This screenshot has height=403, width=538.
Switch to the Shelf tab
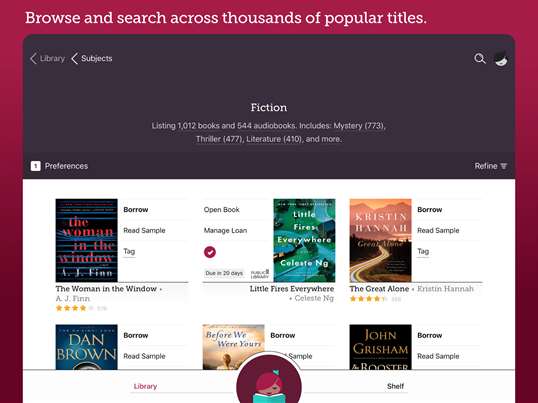(395, 386)
